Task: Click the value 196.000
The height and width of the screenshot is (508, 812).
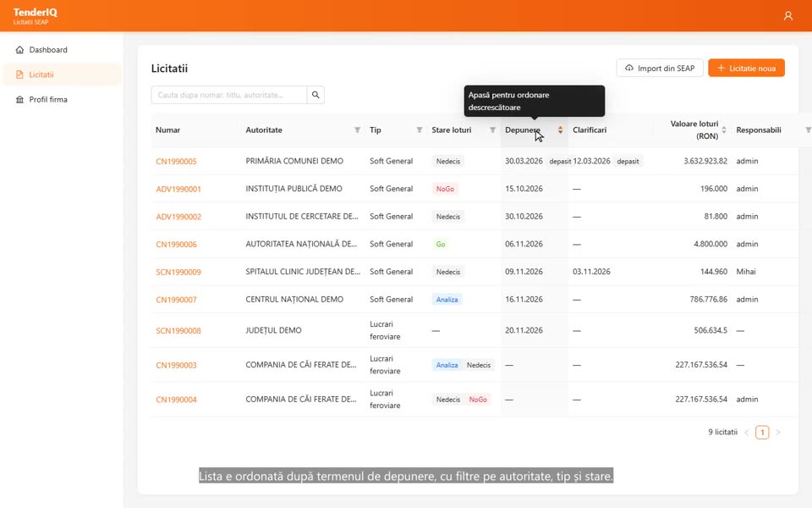Action: point(714,189)
